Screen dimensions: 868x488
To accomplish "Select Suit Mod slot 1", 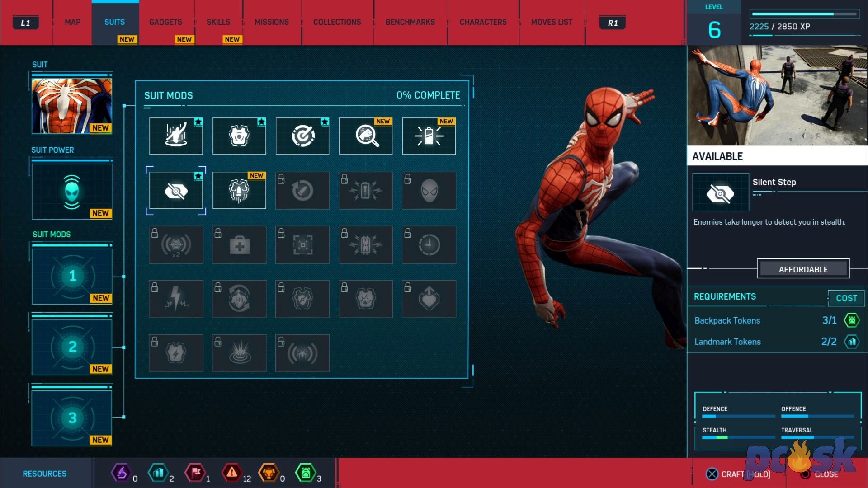I will [72, 276].
